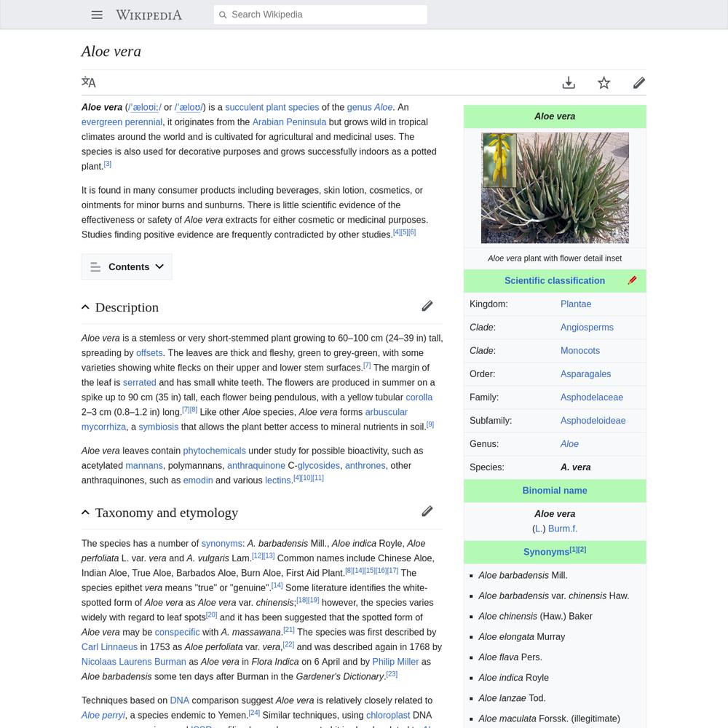Open the lectins link

point(277,480)
